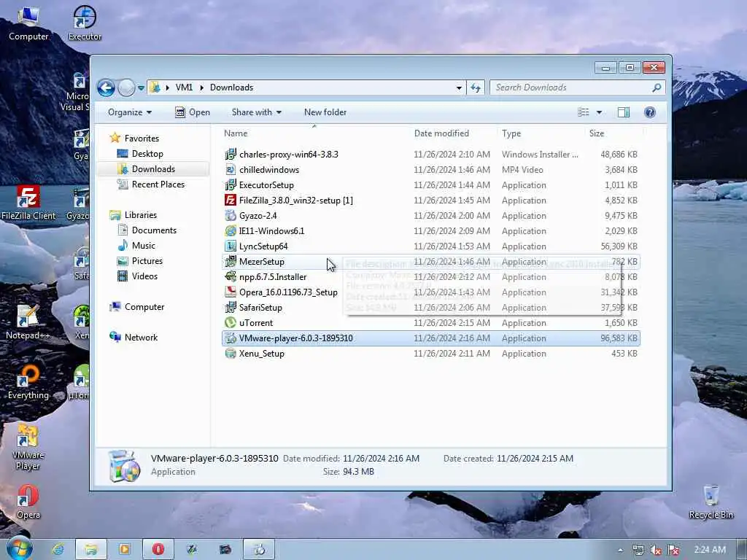Show the preview pane
The image size is (747, 560).
click(624, 112)
